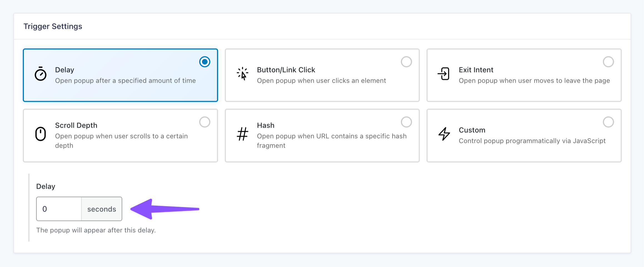Click 'Control popup programmatically via JavaScript' description
The width and height of the screenshot is (644, 267).
click(532, 141)
